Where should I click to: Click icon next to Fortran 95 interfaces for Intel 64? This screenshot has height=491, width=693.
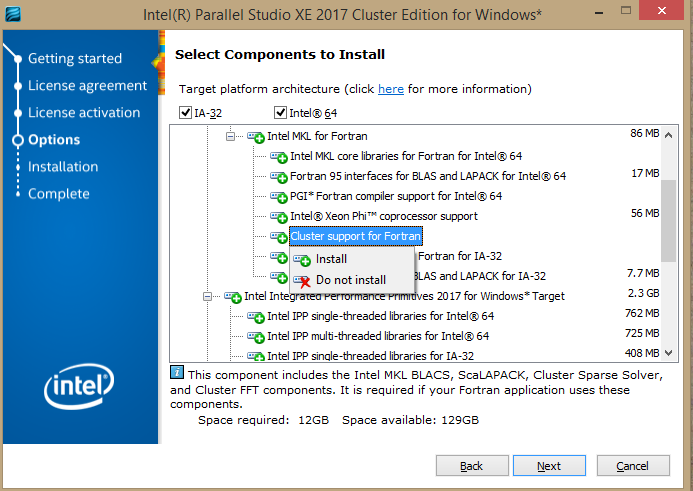point(279,177)
